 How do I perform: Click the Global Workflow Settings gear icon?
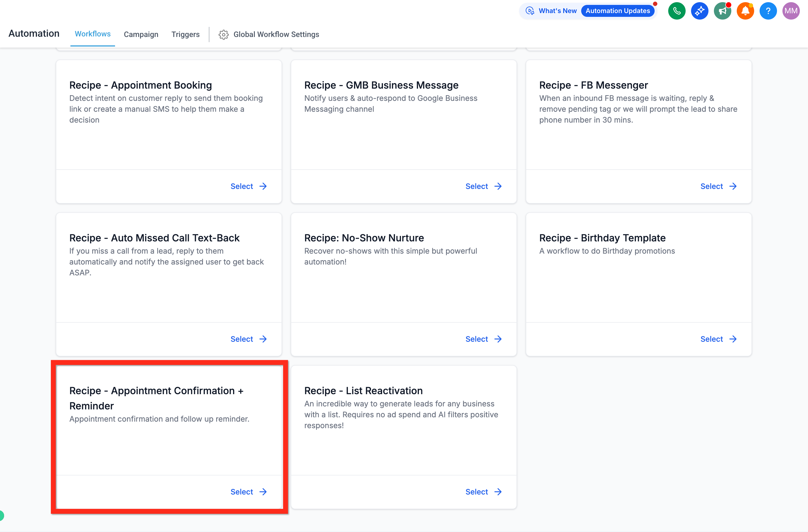[223, 35]
